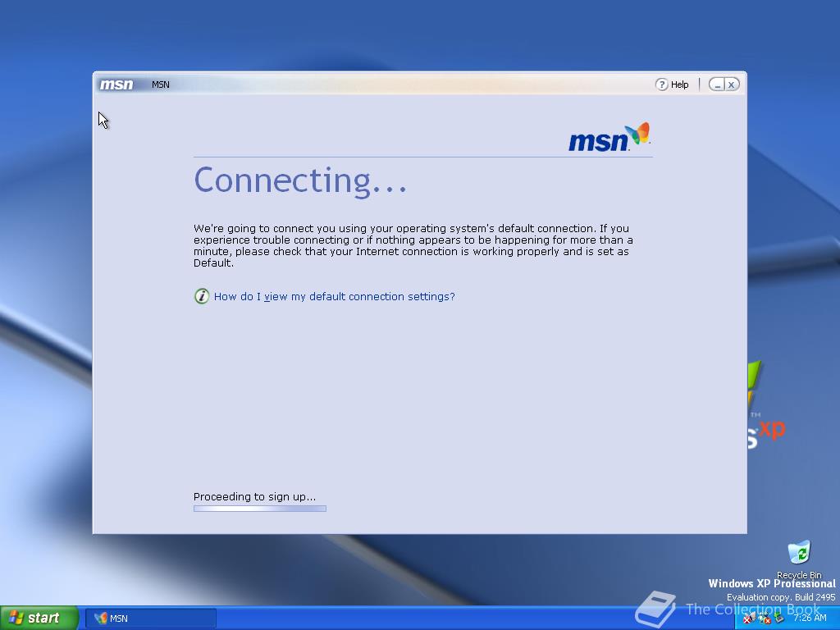Minimize the MSN window
Viewport: 840px width, 630px height.
717,84
